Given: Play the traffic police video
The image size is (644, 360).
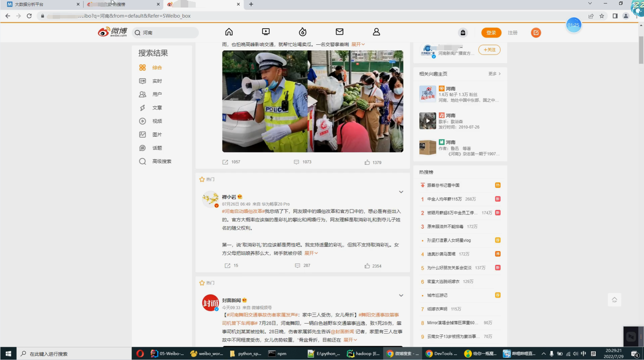Looking at the screenshot, I should point(312,101).
